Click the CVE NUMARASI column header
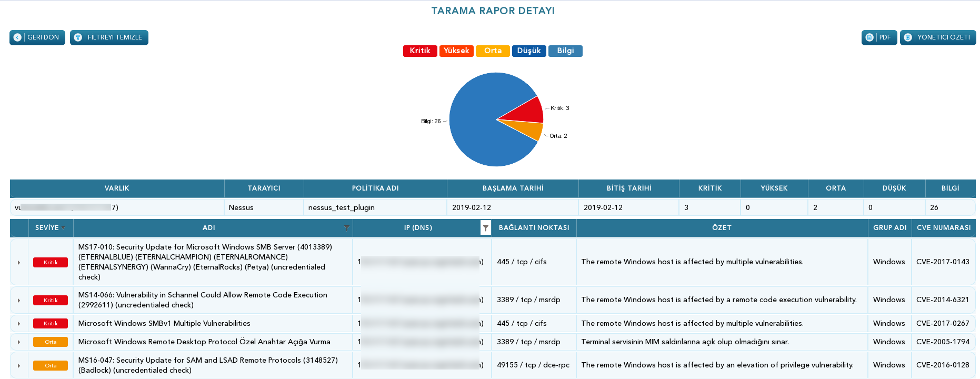The image size is (980, 379). 944,228
